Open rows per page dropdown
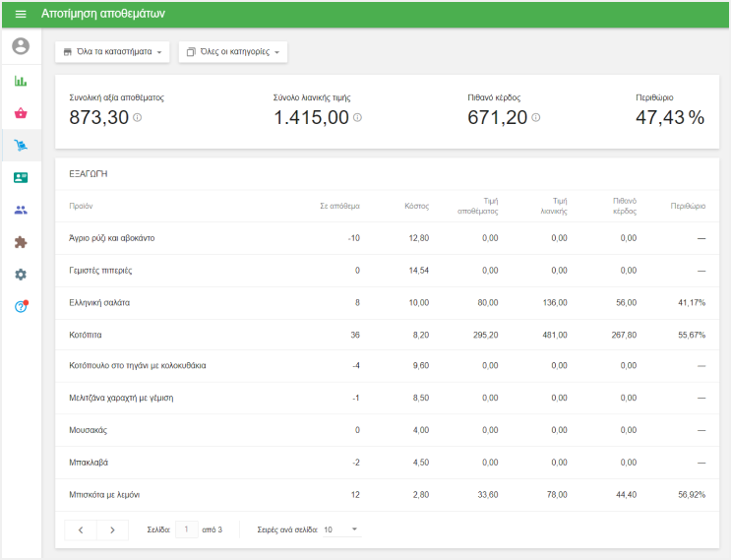This screenshot has height=560, width=731. pyautogui.click(x=341, y=529)
